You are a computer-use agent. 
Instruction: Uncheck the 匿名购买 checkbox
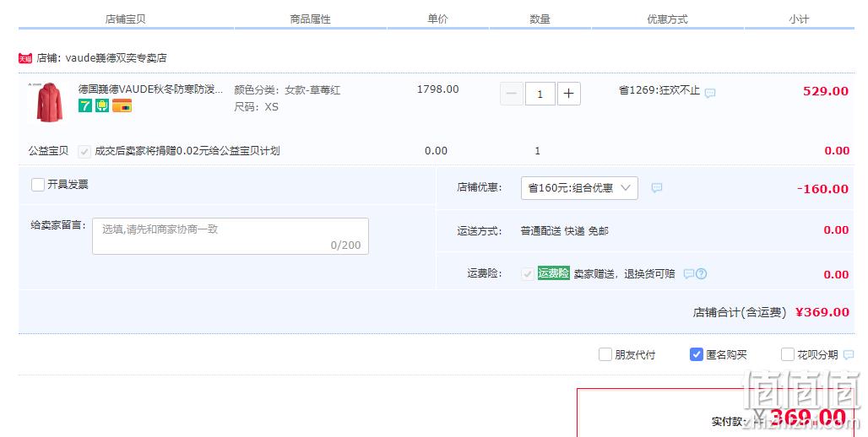pos(696,354)
